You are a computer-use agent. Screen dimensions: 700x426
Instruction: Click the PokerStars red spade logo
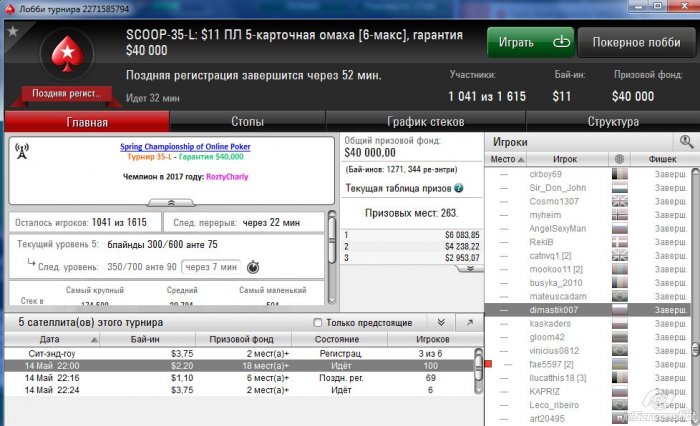tap(67, 54)
